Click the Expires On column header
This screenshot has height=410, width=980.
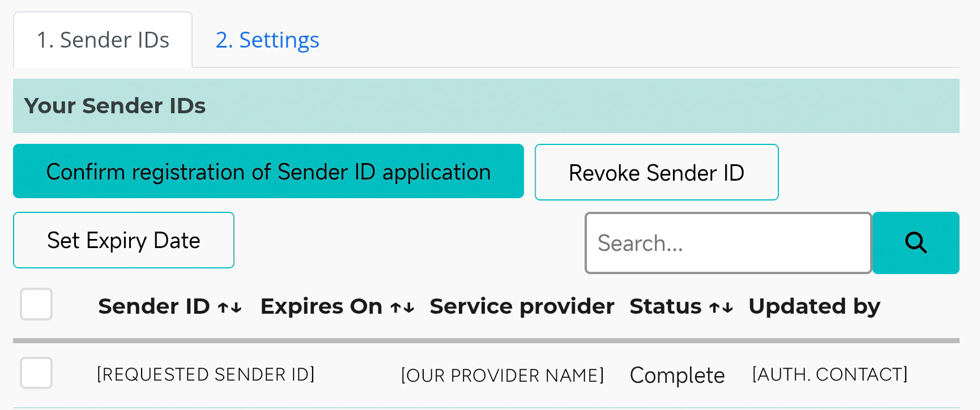(x=321, y=306)
